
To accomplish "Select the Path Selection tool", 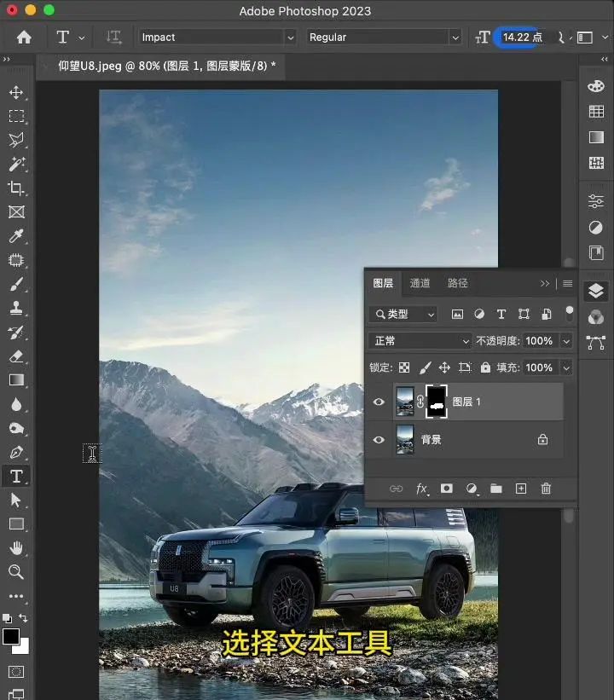I will point(16,500).
